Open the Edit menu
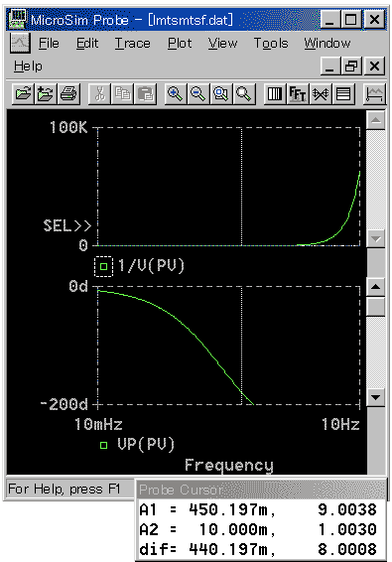This screenshot has width=392, height=562. point(87,44)
